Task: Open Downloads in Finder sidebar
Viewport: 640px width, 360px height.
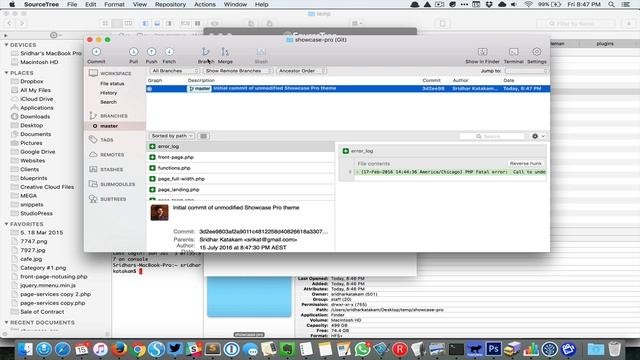Action: point(35,117)
